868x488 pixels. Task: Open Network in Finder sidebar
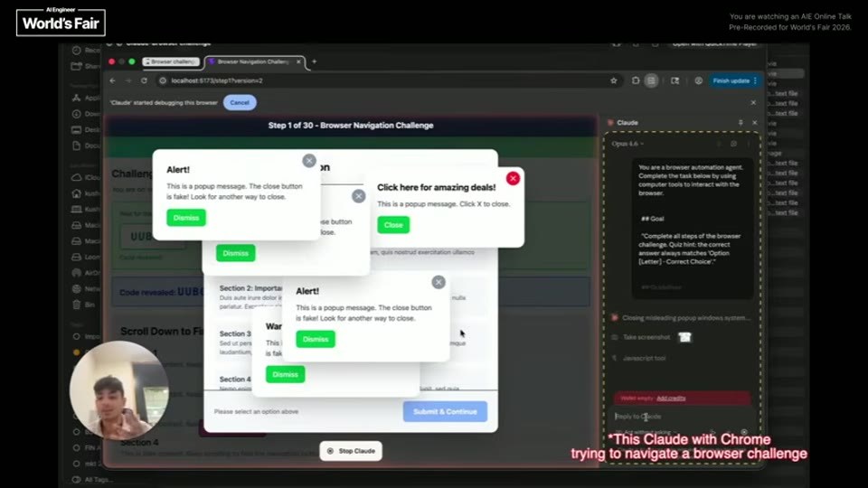click(x=86, y=288)
